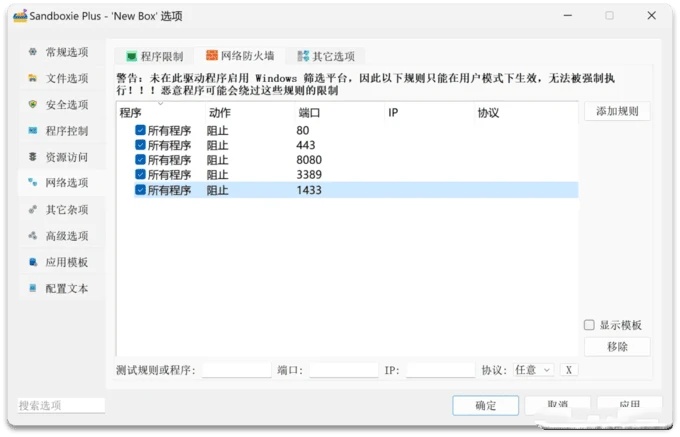Click the 取消 button
Viewport: 680px width, 437px height.
(557, 405)
